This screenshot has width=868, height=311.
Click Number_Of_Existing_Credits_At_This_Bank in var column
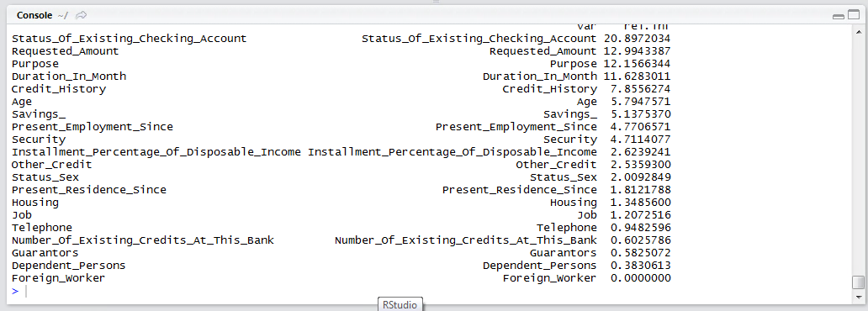[x=466, y=240]
